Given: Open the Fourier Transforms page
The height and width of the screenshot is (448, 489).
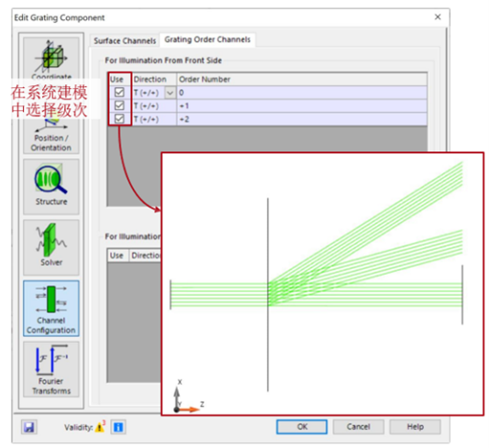Looking at the screenshot, I should [x=51, y=369].
